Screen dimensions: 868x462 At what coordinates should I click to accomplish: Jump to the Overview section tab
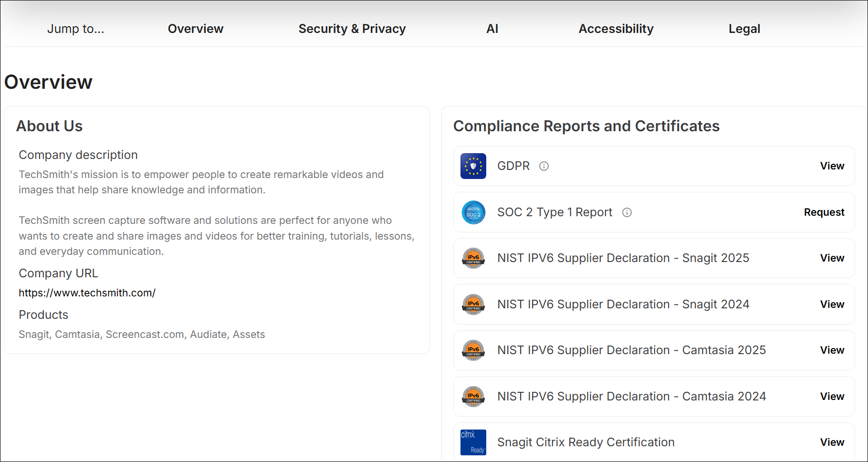click(x=195, y=29)
